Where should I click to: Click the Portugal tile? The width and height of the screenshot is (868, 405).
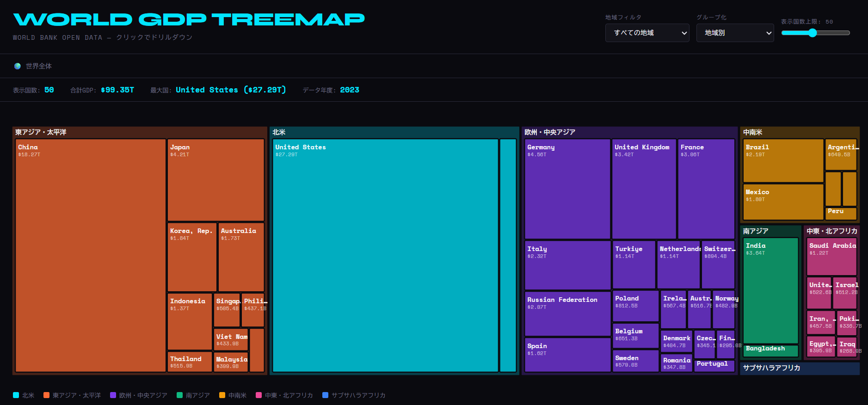[x=714, y=366]
